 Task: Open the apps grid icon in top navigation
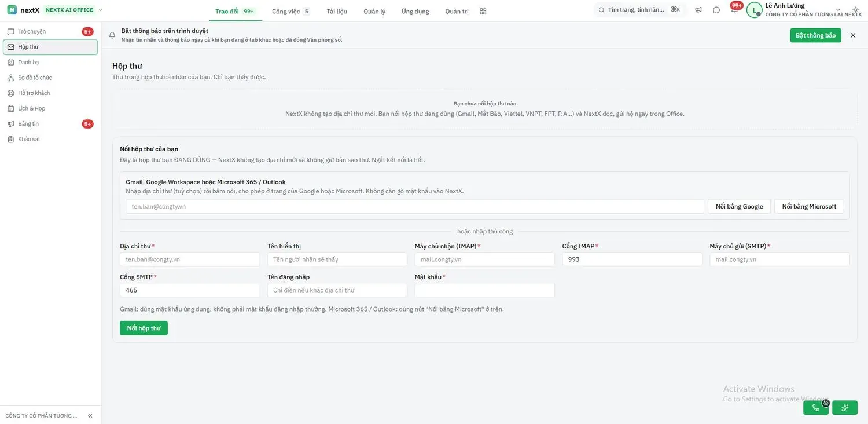tap(483, 11)
